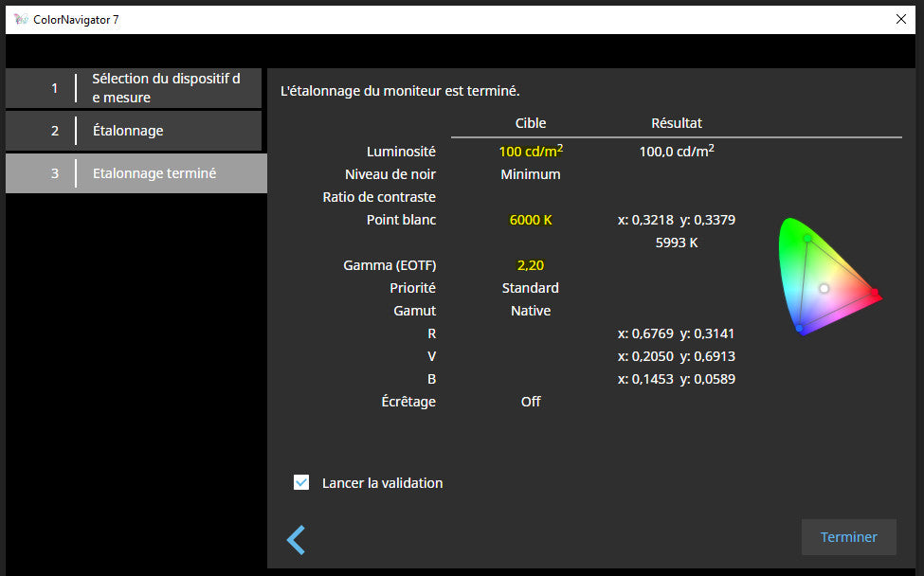This screenshot has width=924, height=576.
Task: Click the Cible column header
Action: click(531, 123)
